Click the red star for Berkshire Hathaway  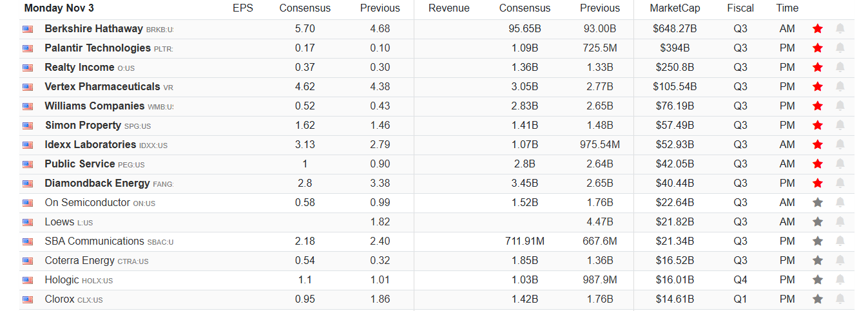tap(818, 29)
